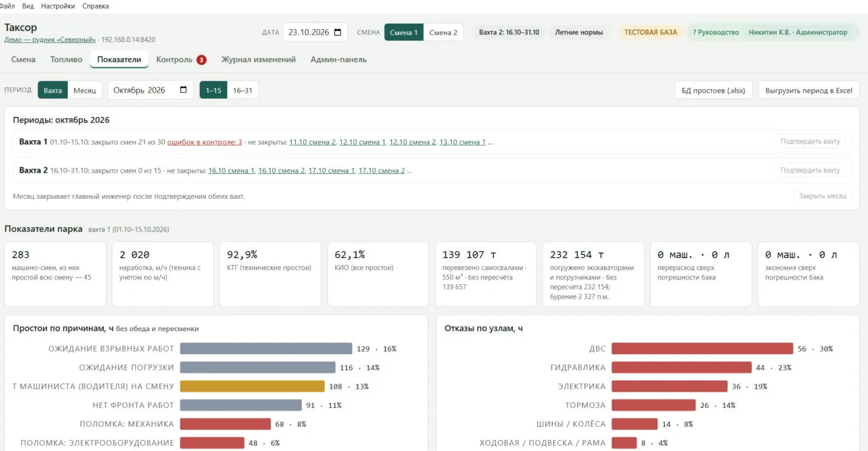The height and width of the screenshot is (451, 868).
Task: Go to the Смена tab
Action: tap(24, 59)
